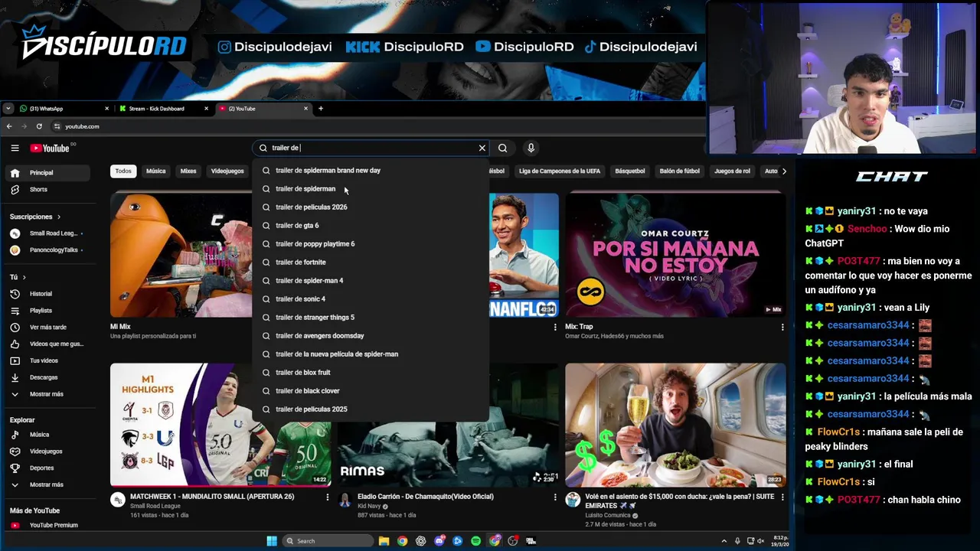Reload the browser page
980x551 pixels.
click(39, 126)
